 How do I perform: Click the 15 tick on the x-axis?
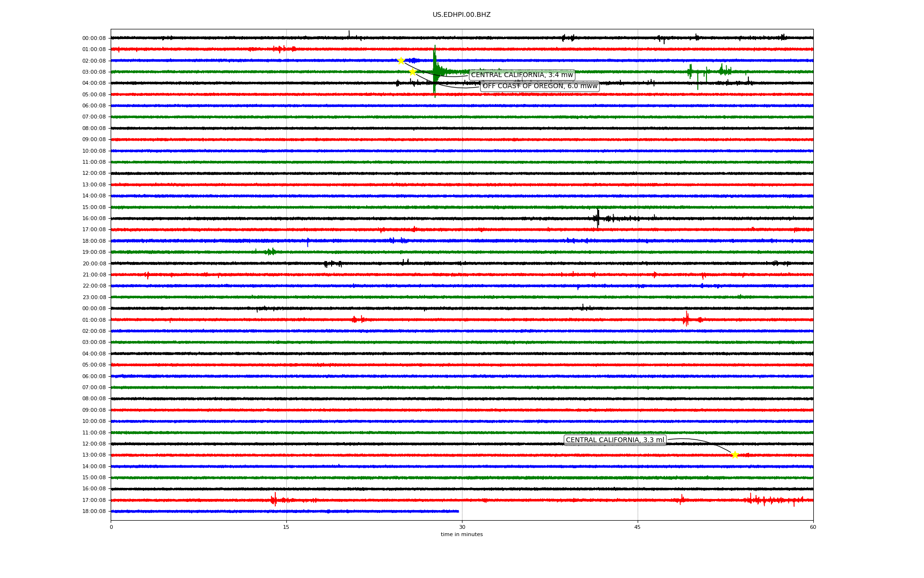(286, 527)
